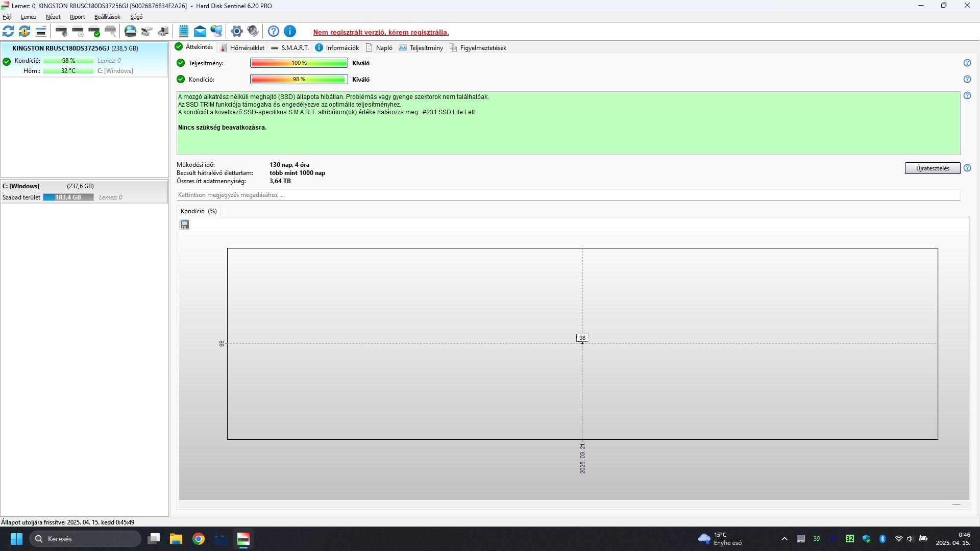The height and width of the screenshot is (551, 980).
Task: Click the Kondíció 98 % bar in overview
Action: [x=299, y=79]
